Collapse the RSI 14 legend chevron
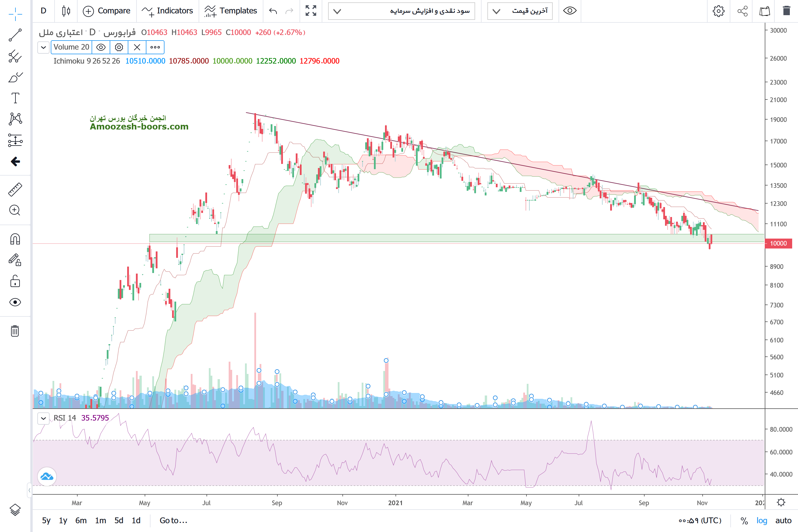 coord(43,418)
